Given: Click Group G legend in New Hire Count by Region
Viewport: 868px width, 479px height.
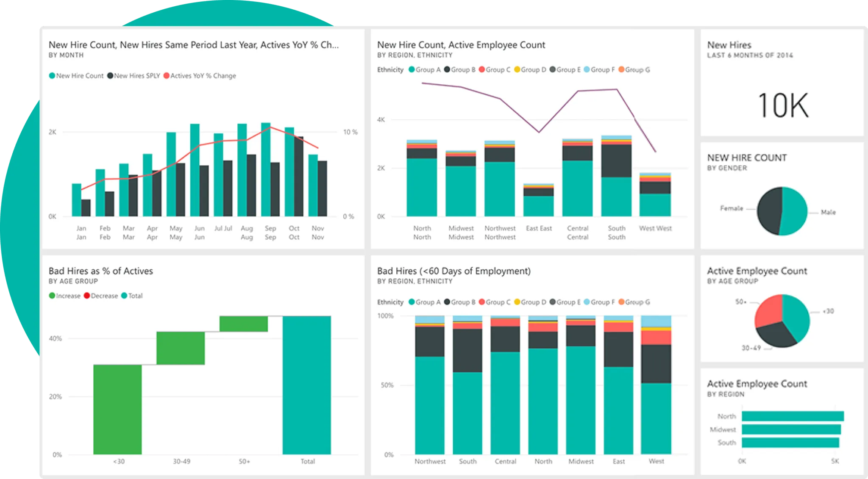Looking at the screenshot, I should point(634,69).
